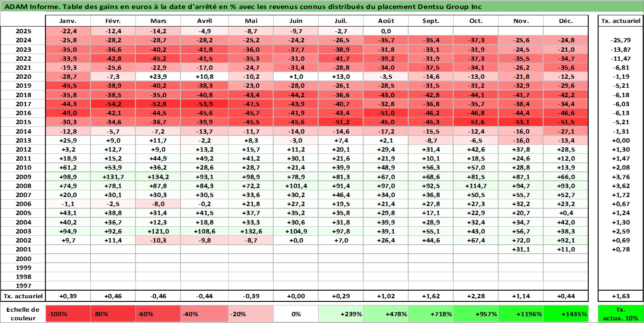Click the Avril column header
The image size is (644, 323).
click(205, 21)
